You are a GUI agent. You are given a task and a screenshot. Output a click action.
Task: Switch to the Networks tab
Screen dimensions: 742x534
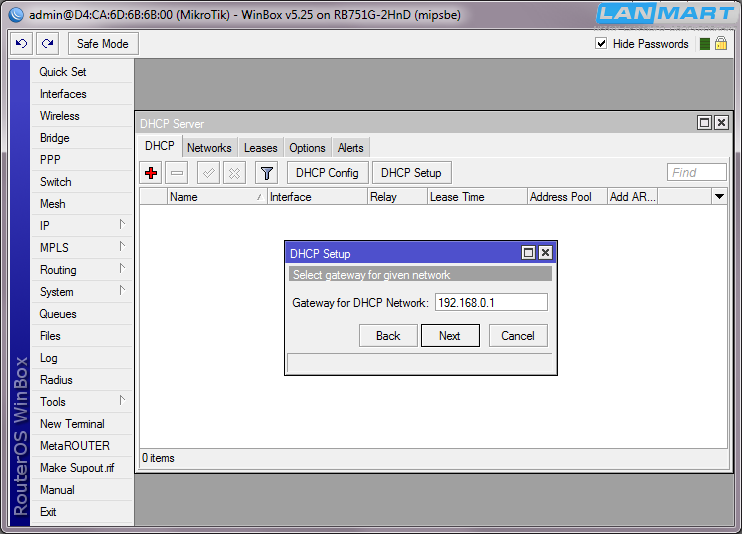[x=209, y=148]
